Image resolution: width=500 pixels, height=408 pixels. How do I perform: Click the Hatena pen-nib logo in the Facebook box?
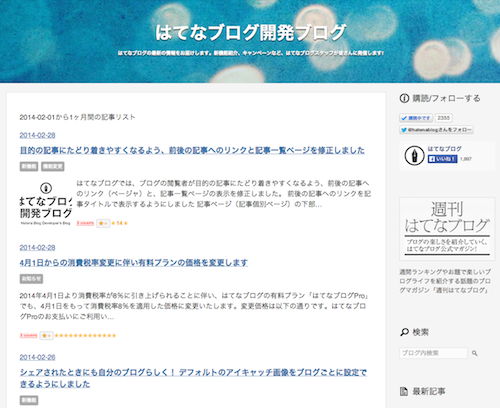(x=414, y=156)
